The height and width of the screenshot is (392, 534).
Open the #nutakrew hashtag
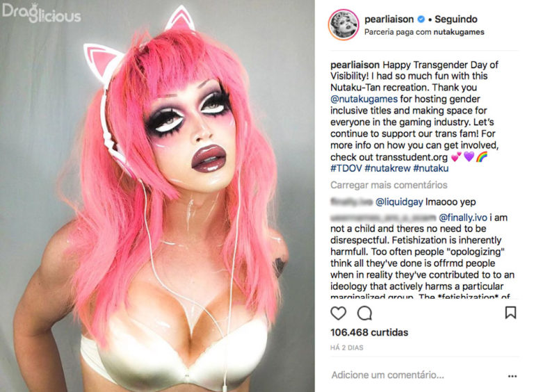pos(387,168)
